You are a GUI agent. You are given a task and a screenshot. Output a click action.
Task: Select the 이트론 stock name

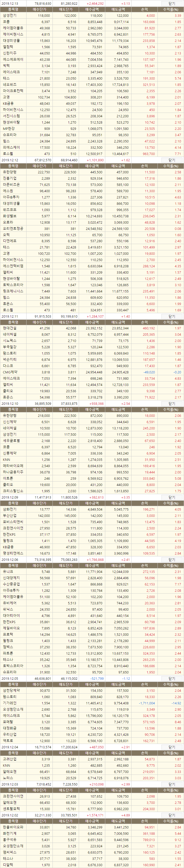[8, 478]
